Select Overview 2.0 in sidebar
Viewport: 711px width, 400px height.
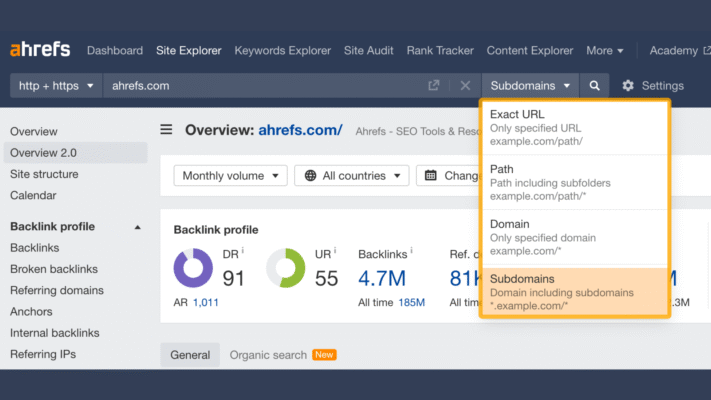click(76, 153)
